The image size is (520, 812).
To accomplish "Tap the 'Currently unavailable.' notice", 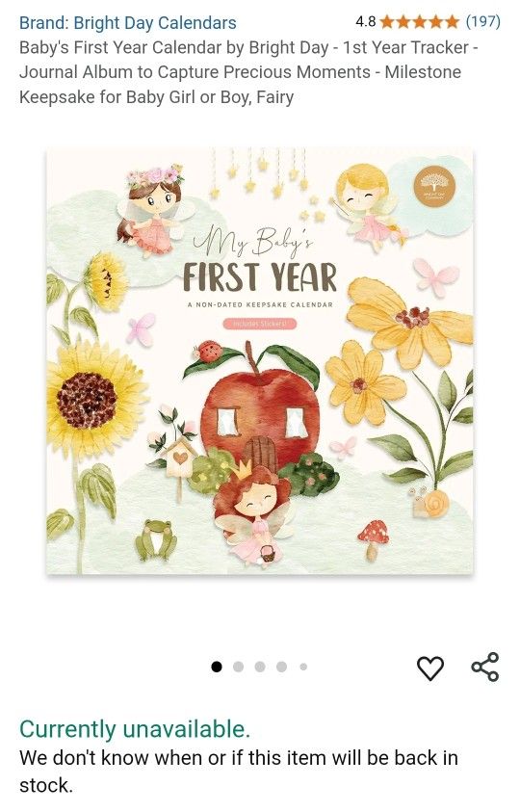I will click(135, 728).
